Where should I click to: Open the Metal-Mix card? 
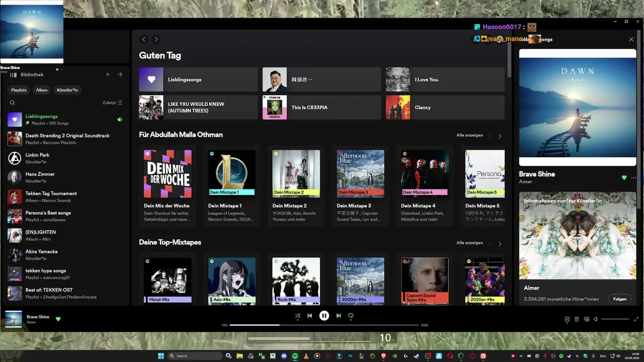[x=168, y=280]
